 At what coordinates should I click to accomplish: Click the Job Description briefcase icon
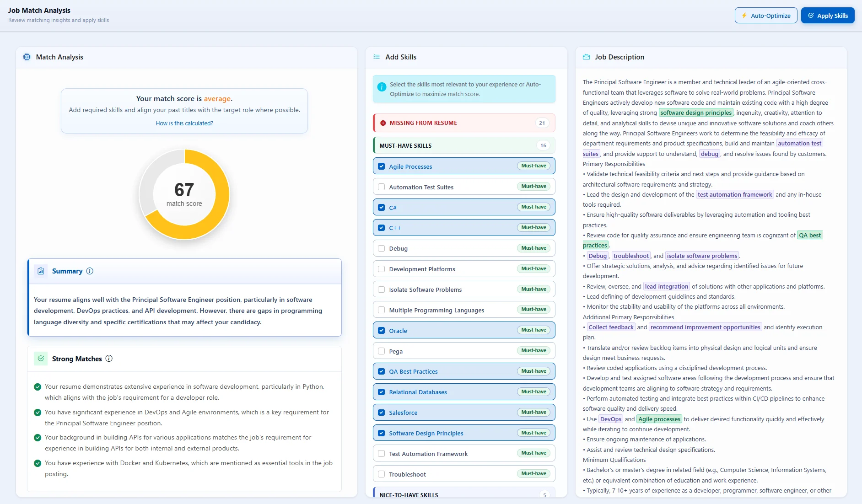tap(586, 57)
